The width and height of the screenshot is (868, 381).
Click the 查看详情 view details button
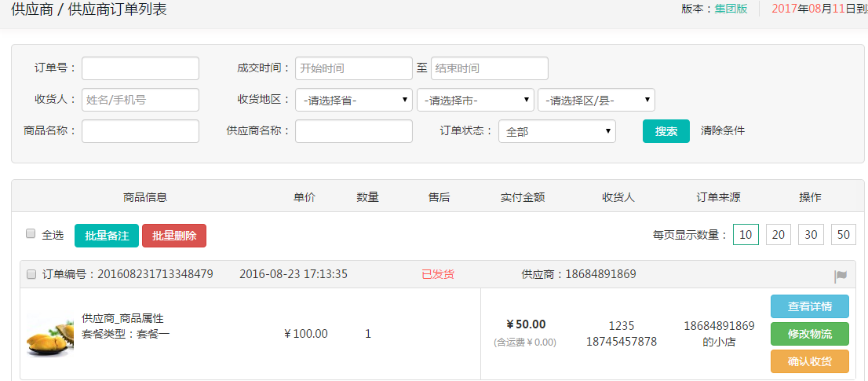(x=809, y=306)
